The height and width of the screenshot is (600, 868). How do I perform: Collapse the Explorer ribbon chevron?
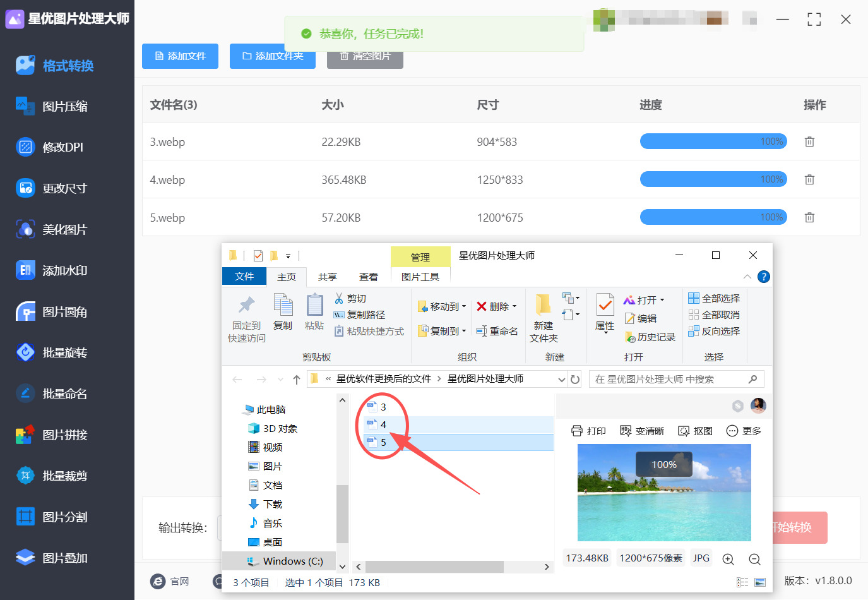click(x=747, y=277)
